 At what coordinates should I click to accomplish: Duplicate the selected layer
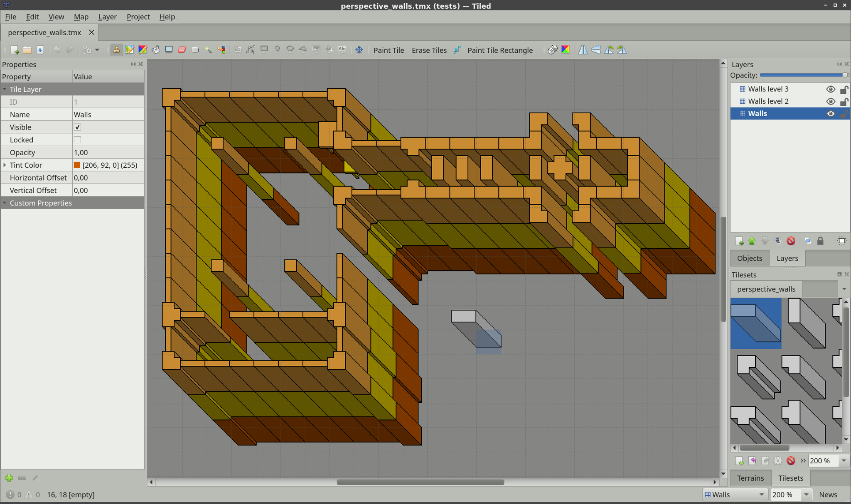(777, 241)
